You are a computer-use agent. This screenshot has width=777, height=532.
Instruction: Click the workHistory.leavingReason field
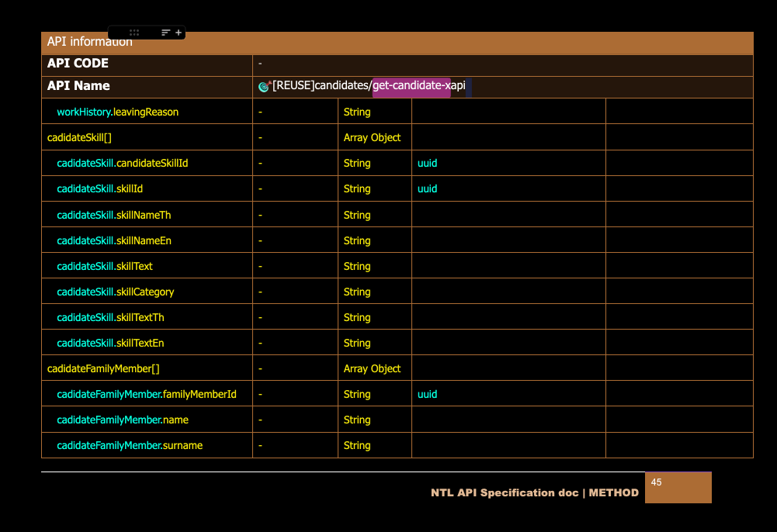(117, 112)
